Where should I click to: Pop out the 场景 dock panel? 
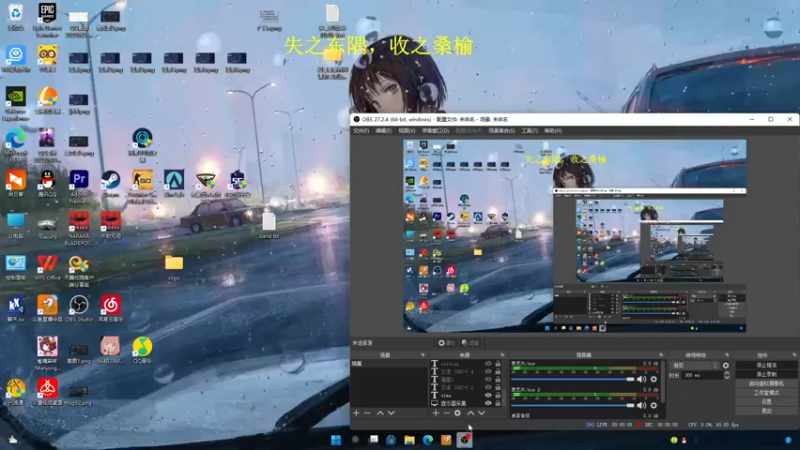click(x=422, y=355)
